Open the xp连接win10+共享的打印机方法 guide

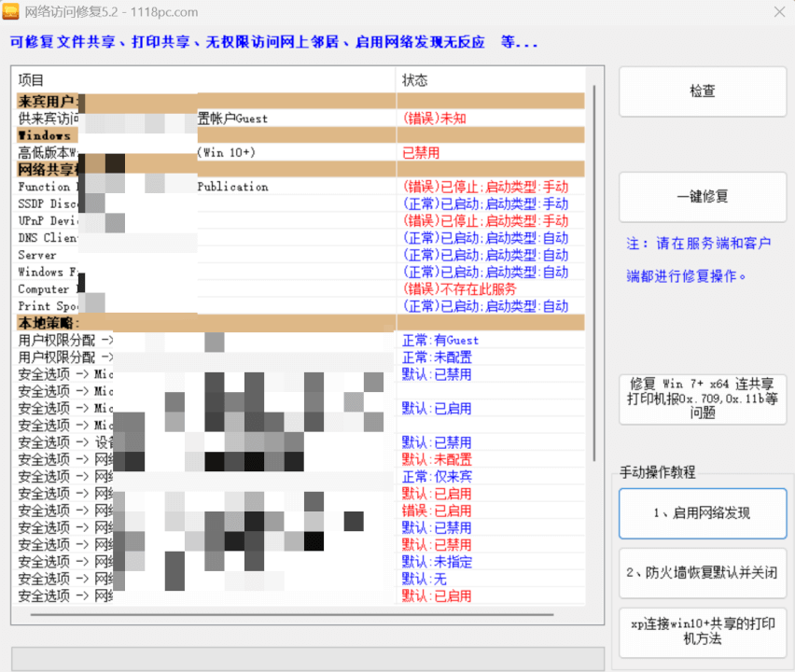pyautogui.click(x=702, y=632)
